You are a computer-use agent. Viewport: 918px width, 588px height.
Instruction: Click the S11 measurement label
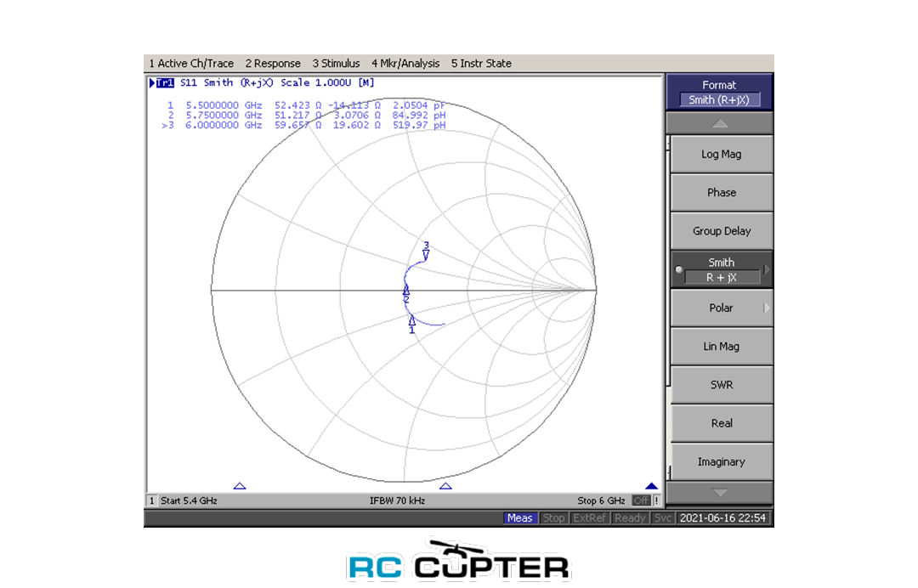(189, 83)
